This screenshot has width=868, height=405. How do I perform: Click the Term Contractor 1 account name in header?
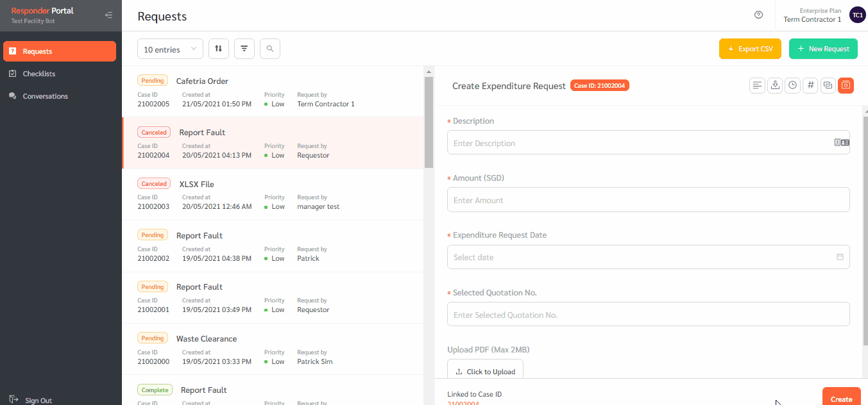(x=812, y=19)
